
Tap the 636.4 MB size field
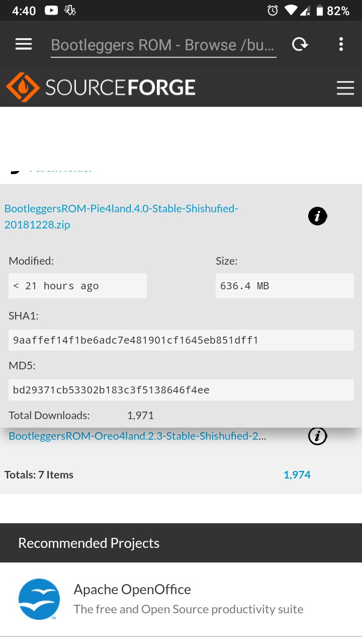pos(285,286)
